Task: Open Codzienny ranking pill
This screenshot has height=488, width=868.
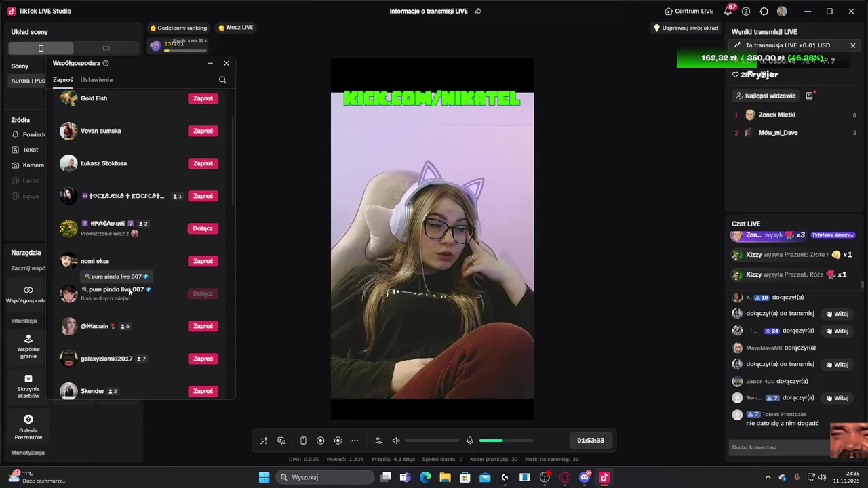Action: point(178,28)
